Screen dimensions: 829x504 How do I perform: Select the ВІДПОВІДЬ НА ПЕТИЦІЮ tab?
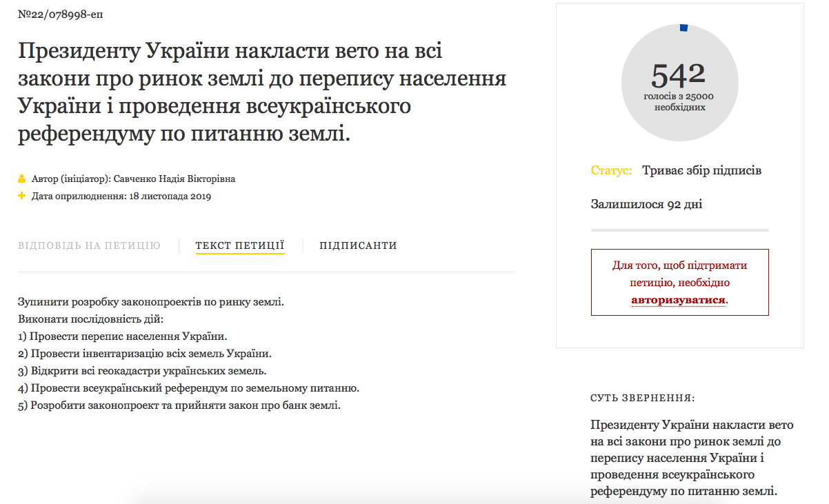[x=89, y=245]
